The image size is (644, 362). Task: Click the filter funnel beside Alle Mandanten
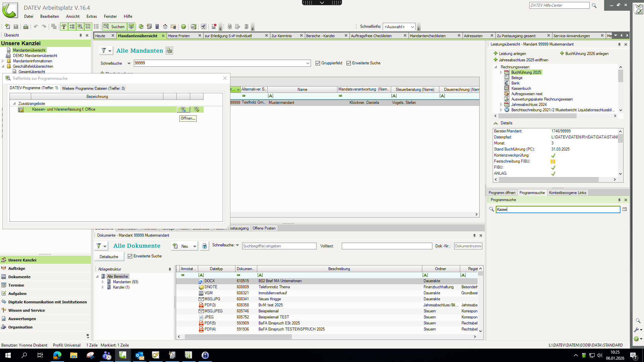click(x=104, y=51)
